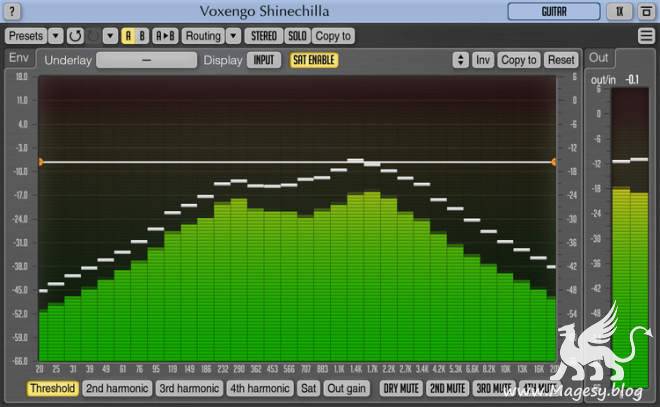This screenshot has width=660, height=407.
Task: Toggle the INPUT display button
Action: (x=264, y=60)
